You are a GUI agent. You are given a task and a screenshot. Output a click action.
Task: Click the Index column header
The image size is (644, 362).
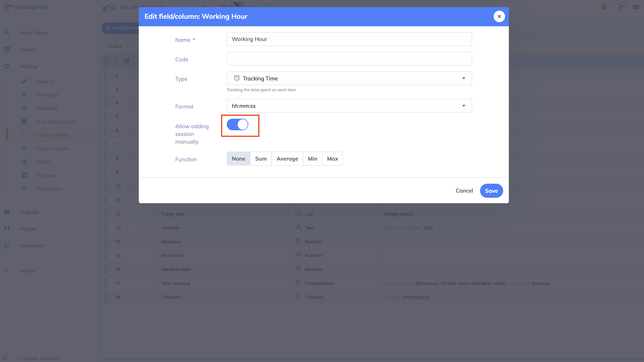coord(115,46)
